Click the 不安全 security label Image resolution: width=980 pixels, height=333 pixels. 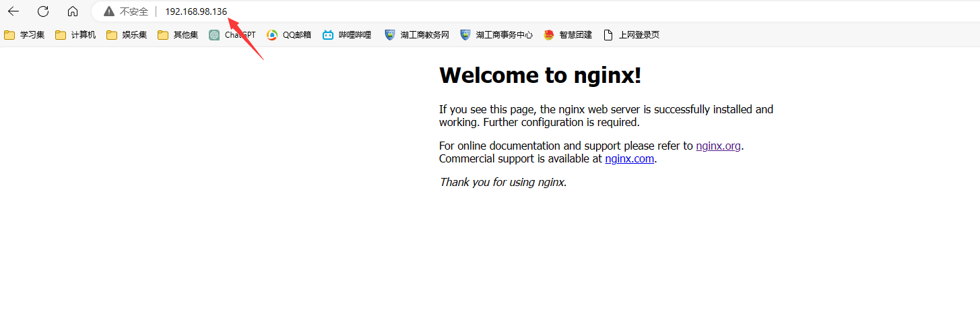(134, 11)
